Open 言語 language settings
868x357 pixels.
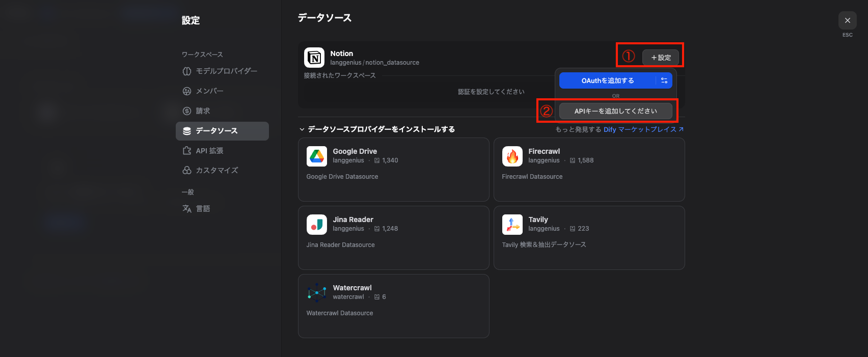[x=222, y=208]
